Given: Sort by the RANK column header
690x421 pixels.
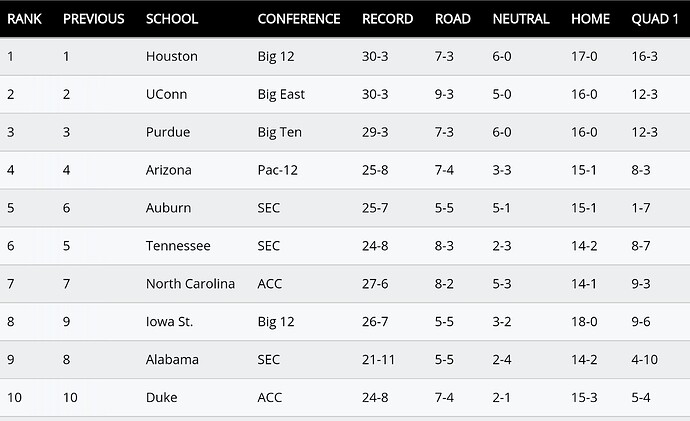Looking at the screenshot, I should (25, 19).
